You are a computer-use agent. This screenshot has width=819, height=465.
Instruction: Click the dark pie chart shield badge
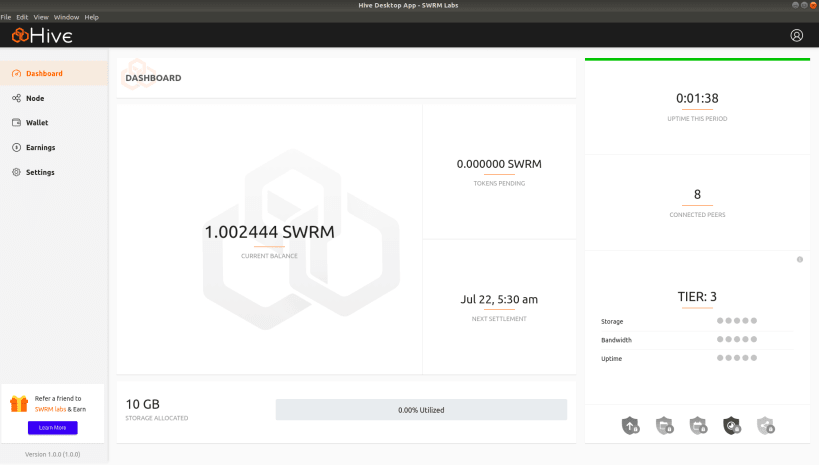[x=732, y=426]
